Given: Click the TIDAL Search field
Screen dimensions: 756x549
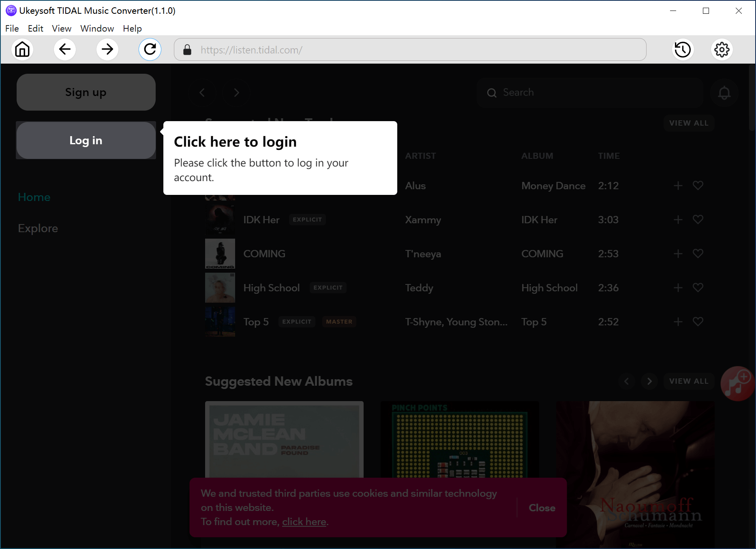Looking at the screenshot, I should pos(590,93).
